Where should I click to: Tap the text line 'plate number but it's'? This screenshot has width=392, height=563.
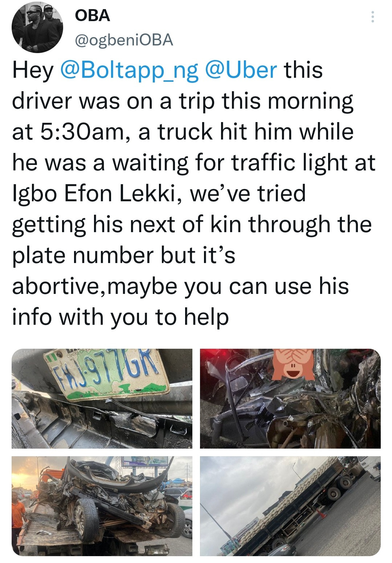(124, 255)
